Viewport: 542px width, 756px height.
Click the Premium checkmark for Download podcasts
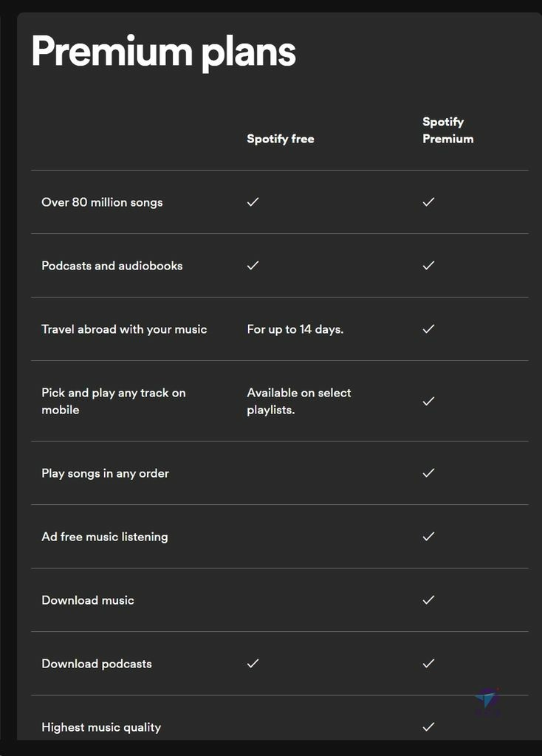point(428,664)
